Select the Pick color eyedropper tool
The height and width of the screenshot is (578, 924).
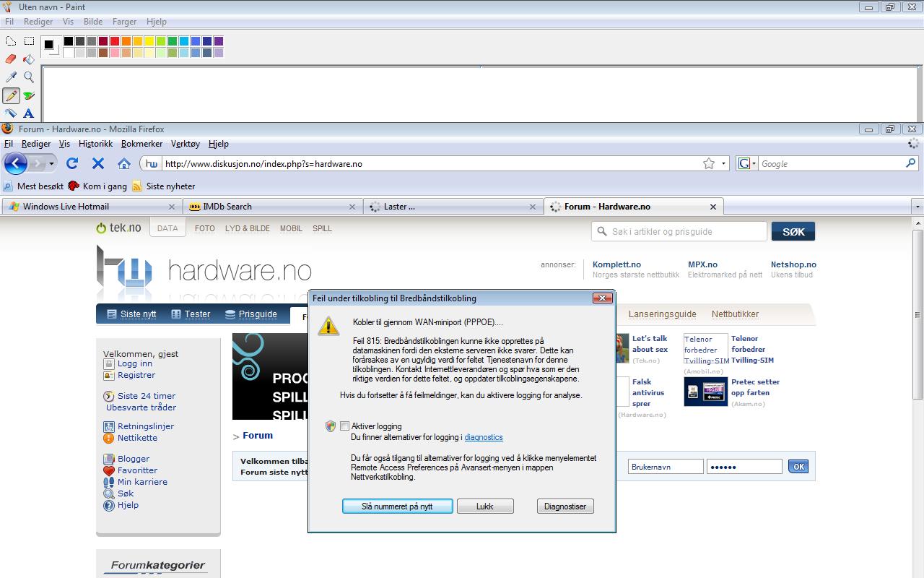coord(11,77)
